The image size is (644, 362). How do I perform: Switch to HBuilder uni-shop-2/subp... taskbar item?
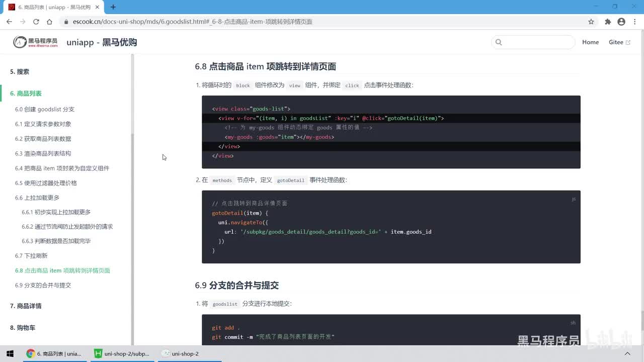tap(122, 353)
